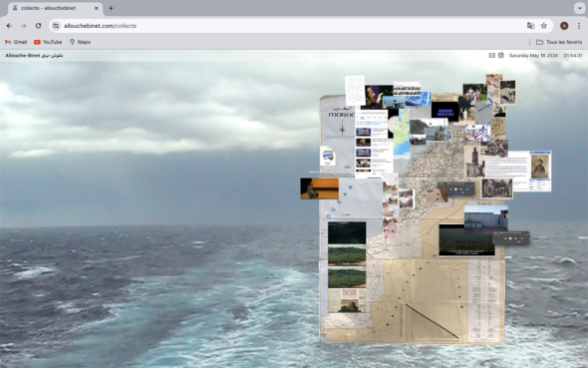Image resolution: width=588 pixels, height=368 pixels.
Task: Open the Gmail bookmark
Action: click(16, 42)
